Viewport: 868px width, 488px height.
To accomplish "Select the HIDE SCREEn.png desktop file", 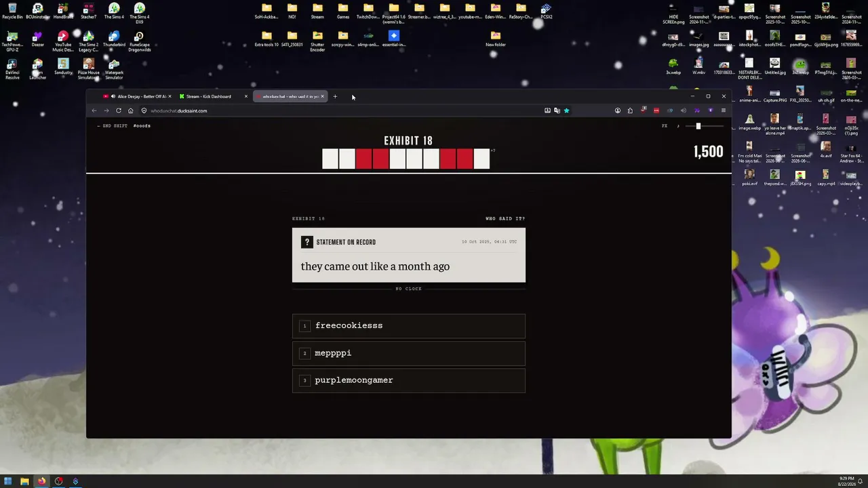I will click(x=673, y=14).
